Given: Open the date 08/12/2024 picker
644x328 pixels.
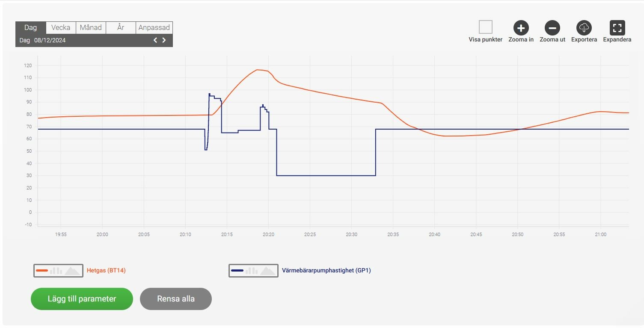Looking at the screenshot, I should (x=50, y=41).
